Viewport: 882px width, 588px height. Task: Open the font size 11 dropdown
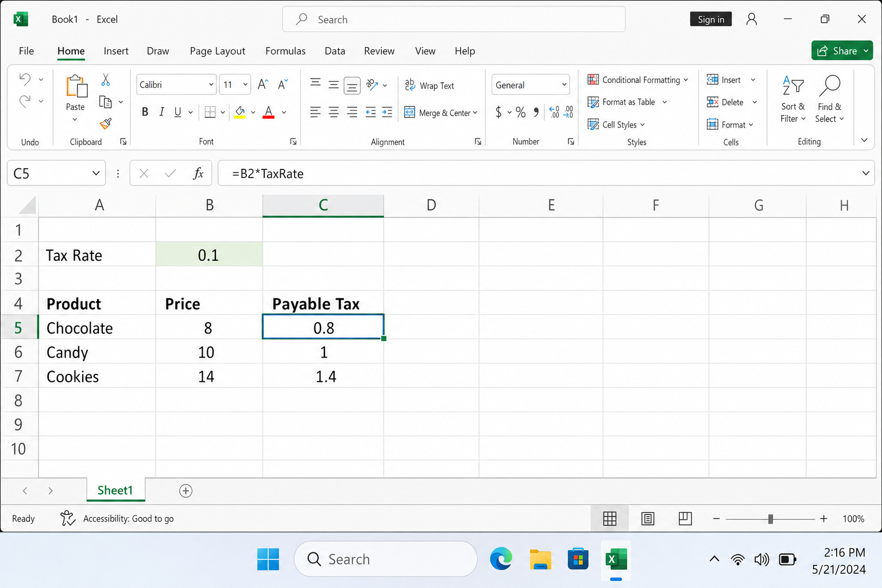pyautogui.click(x=245, y=84)
